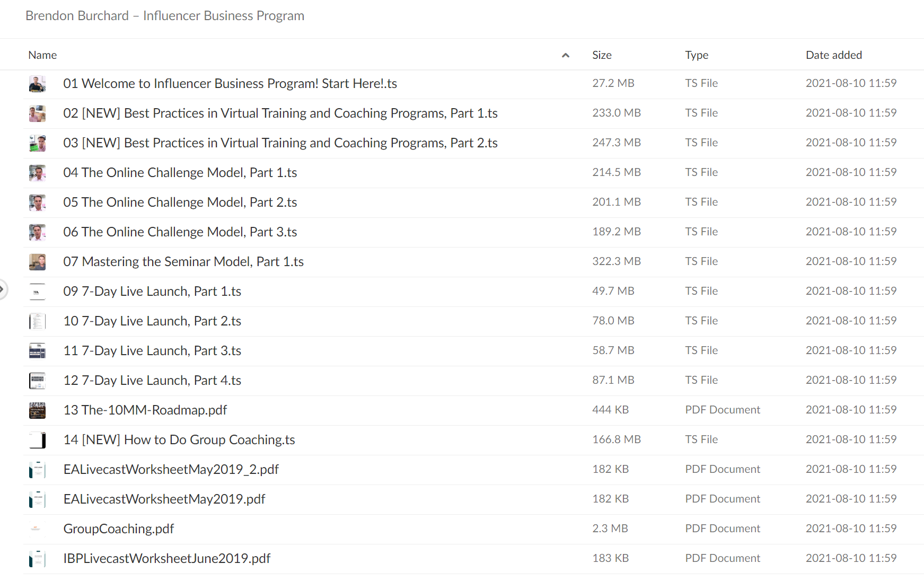This screenshot has height=581, width=924.
Task: Expand the side panel chevron at left edge
Action: pyautogui.click(x=2, y=289)
